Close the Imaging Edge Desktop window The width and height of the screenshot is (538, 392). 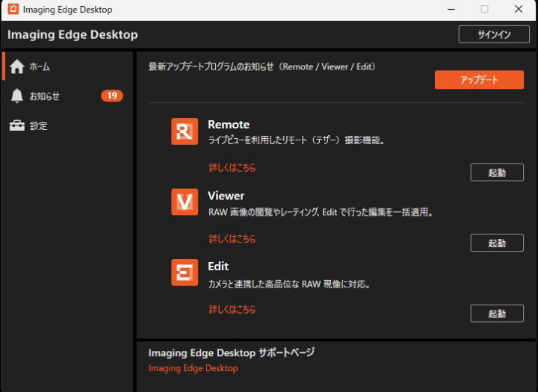(x=519, y=9)
